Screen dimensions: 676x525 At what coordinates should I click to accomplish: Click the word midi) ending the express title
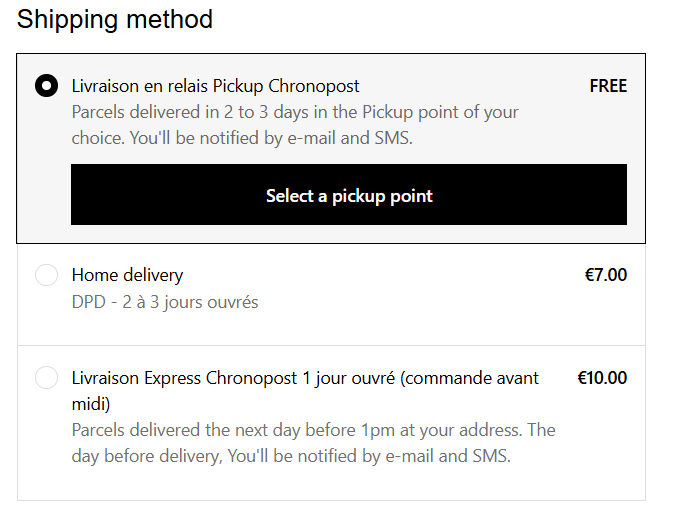click(x=91, y=404)
